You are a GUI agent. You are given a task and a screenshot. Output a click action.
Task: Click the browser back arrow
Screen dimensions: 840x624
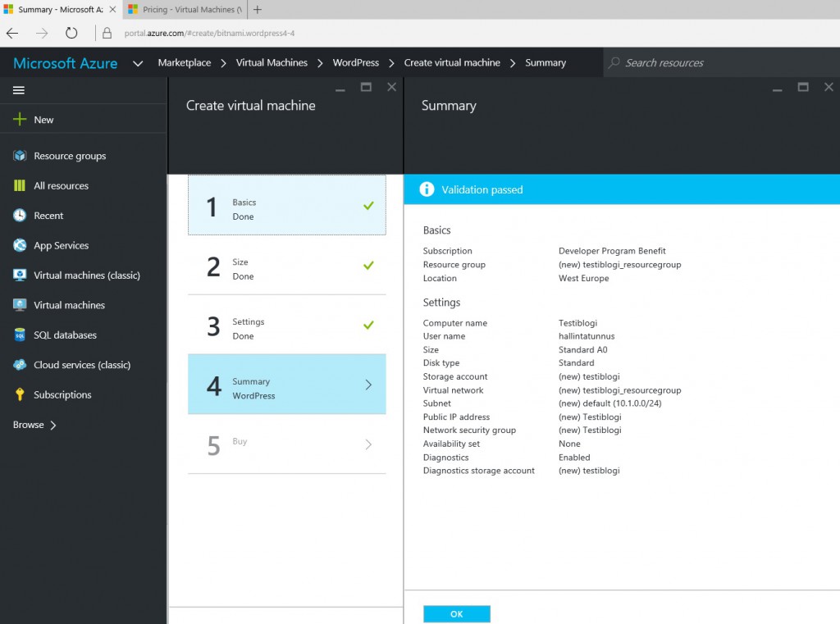click(12, 33)
